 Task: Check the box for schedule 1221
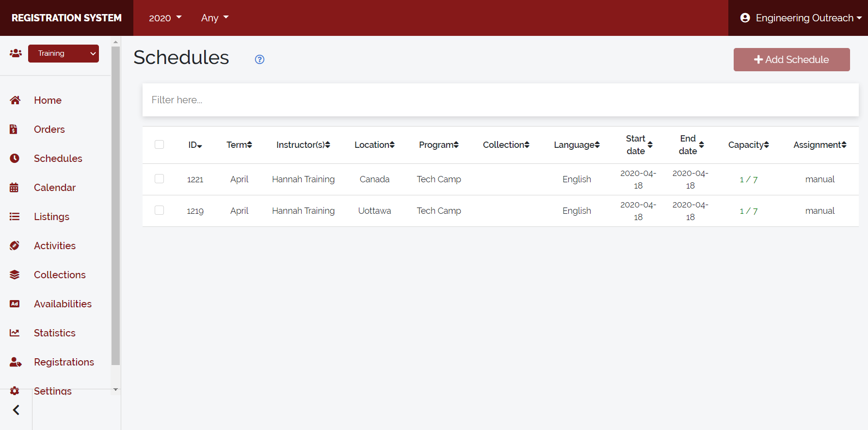pos(159,179)
